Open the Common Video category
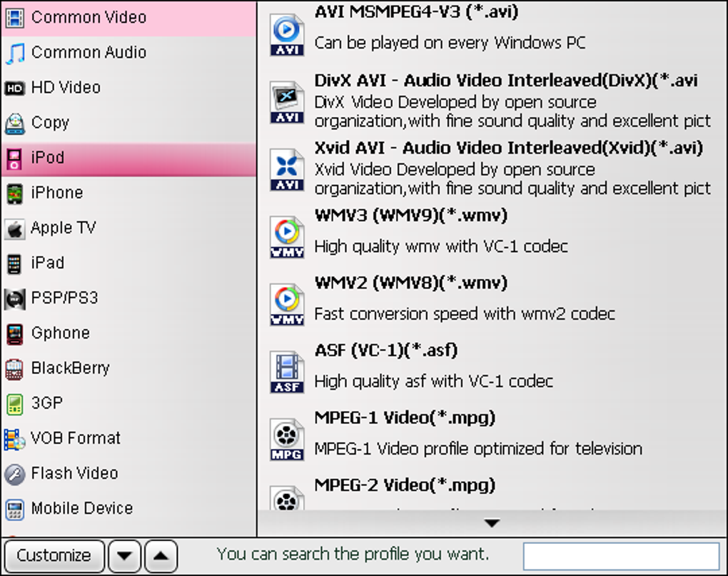 tap(128, 18)
